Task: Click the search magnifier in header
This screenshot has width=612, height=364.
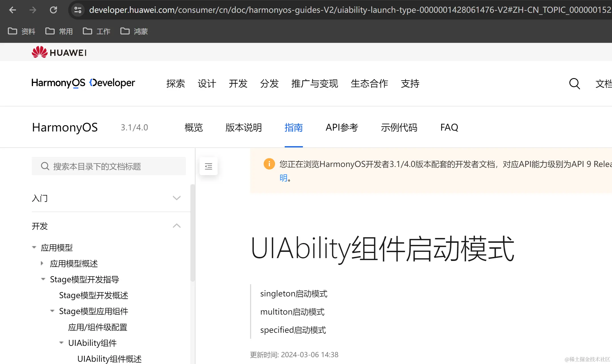Action: (574, 83)
